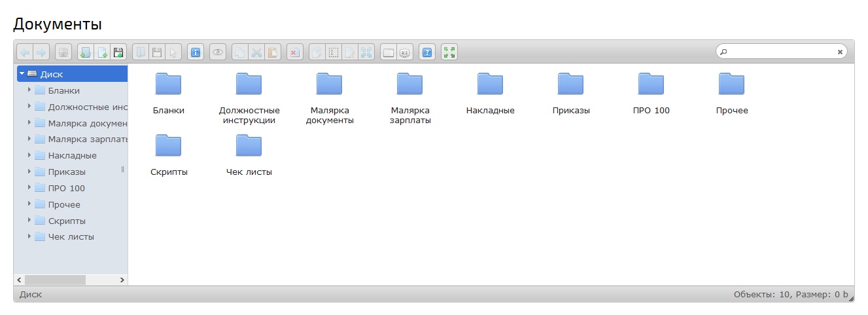
Task: Click the mount network volume icon
Action: pos(63,52)
